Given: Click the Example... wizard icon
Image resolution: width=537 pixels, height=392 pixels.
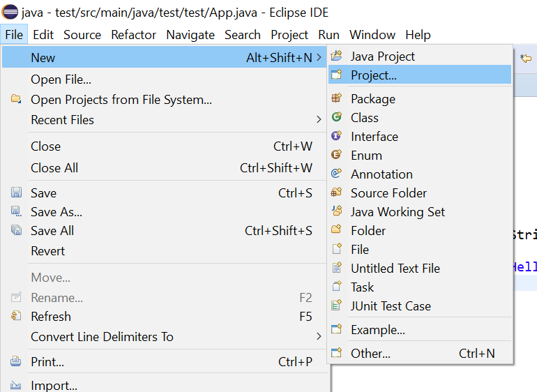Looking at the screenshot, I should click(336, 329).
